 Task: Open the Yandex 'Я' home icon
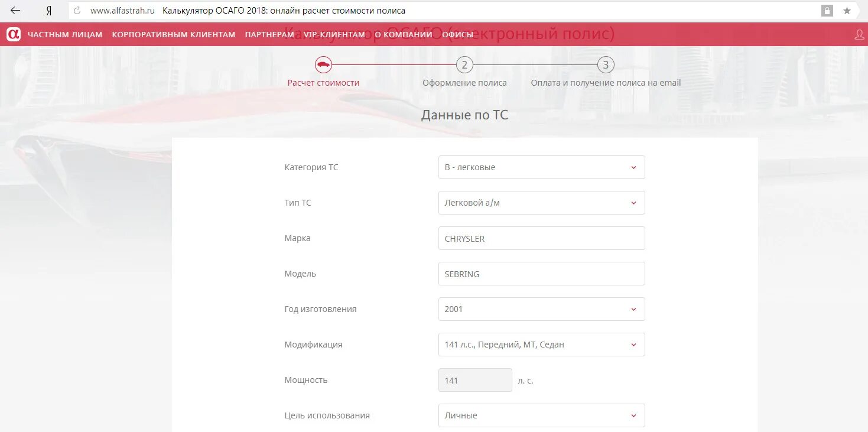click(x=49, y=11)
